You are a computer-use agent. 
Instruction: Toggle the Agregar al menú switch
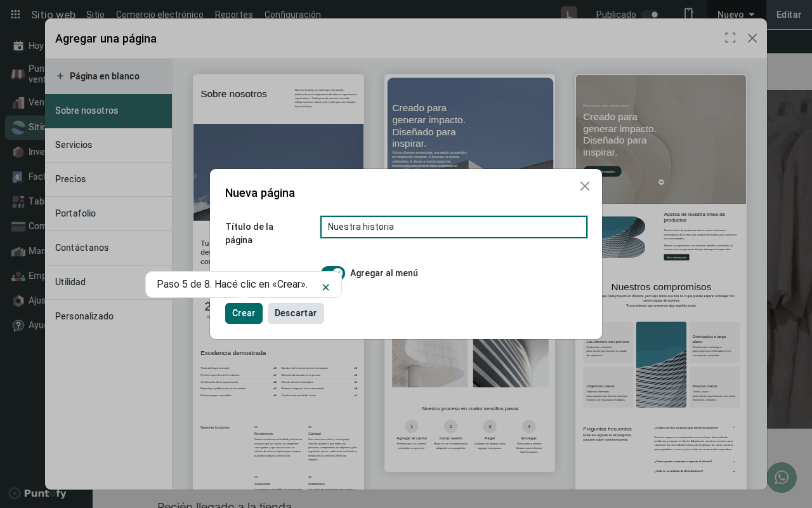pyautogui.click(x=333, y=273)
